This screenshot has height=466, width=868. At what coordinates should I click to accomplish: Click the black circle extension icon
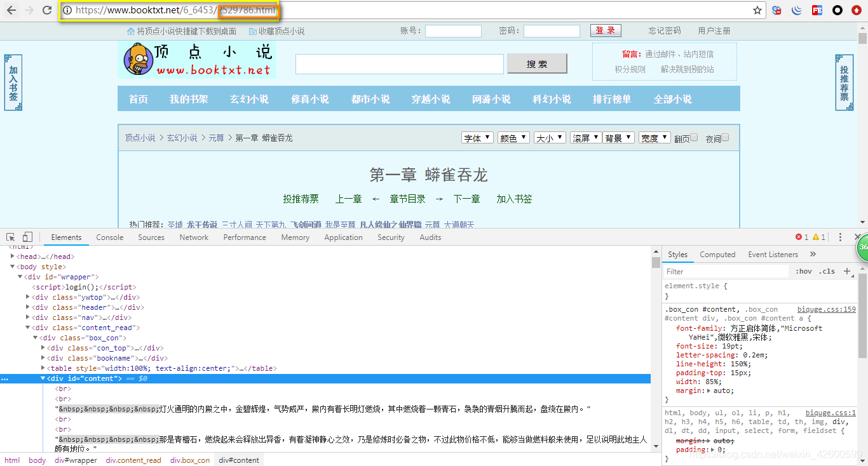(x=837, y=10)
